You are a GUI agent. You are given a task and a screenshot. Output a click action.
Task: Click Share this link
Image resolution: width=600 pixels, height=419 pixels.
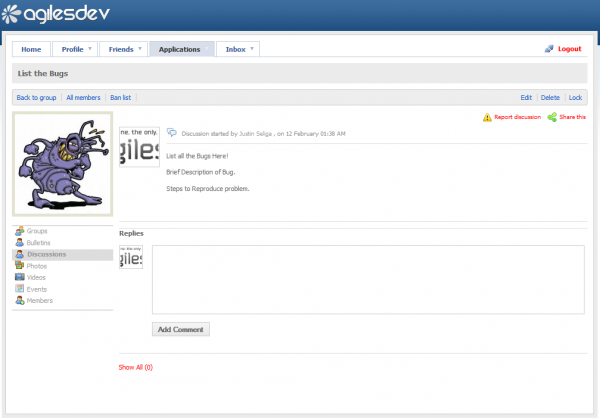(x=572, y=117)
